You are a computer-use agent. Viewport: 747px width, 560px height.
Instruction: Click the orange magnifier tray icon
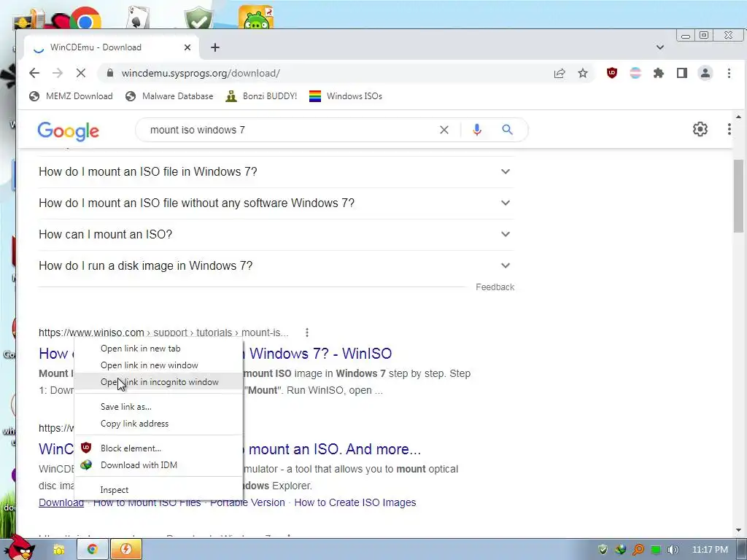(x=638, y=550)
